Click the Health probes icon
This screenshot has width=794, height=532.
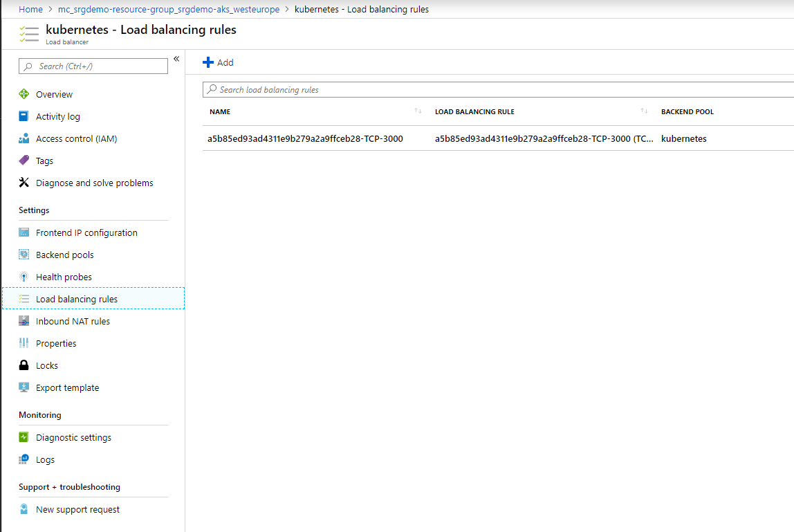click(x=24, y=277)
